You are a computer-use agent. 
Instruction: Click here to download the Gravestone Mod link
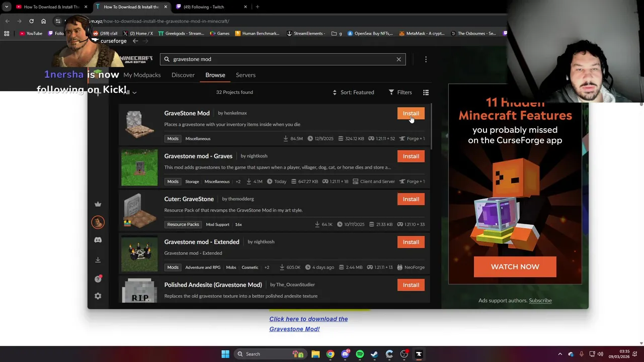pos(308,324)
